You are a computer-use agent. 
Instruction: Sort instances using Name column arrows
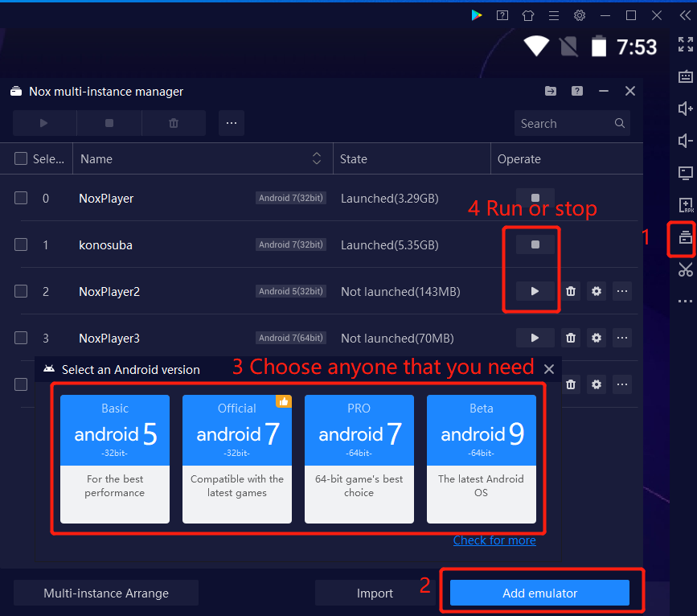click(317, 159)
